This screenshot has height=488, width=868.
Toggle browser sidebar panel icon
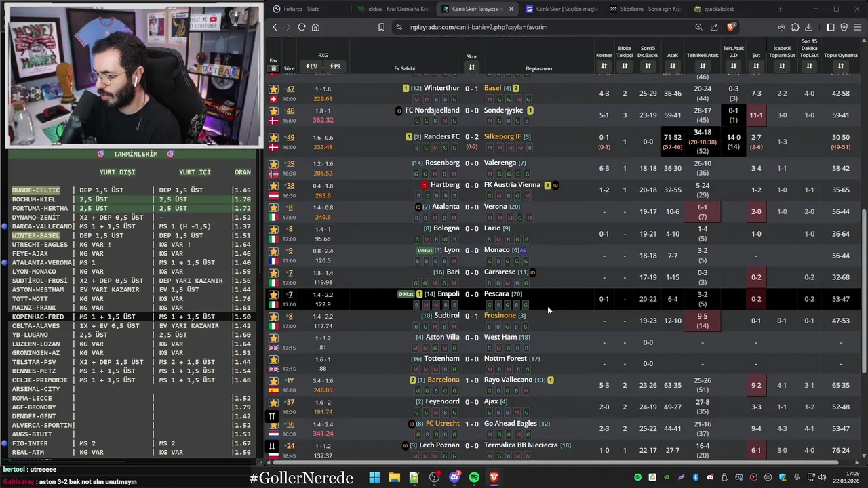[x=831, y=27]
